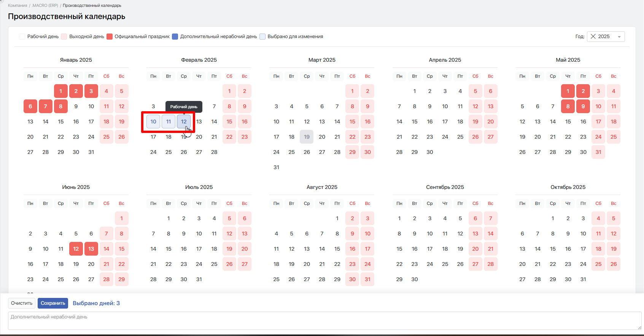The height and width of the screenshot is (336, 644).
Task: Focus the Дополнительный нерабочий день comment field
Action: pyautogui.click(x=324, y=321)
